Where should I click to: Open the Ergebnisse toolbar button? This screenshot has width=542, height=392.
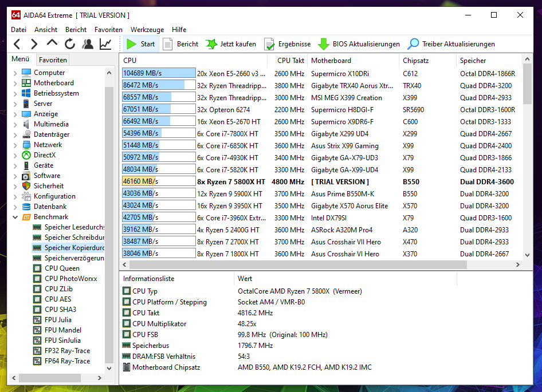click(x=287, y=44)
